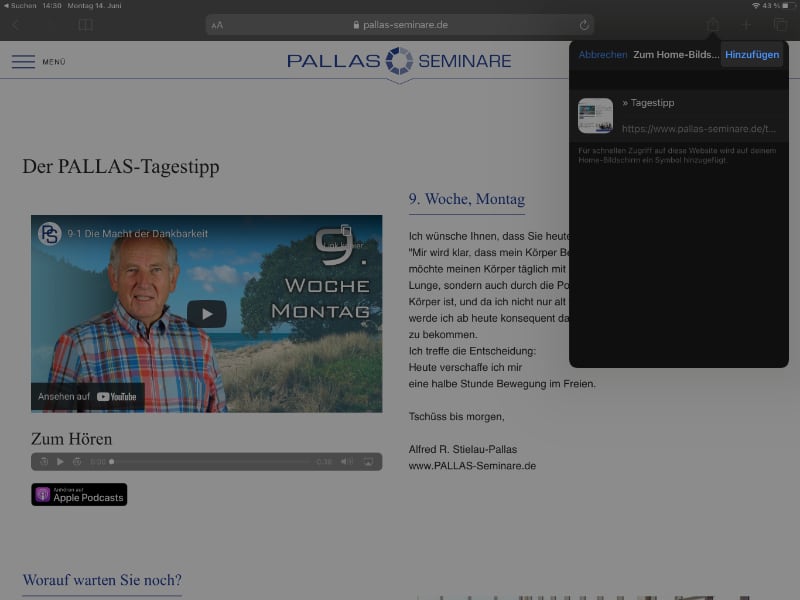This screenshot has width=800, height=600.
Task: Select the www.PALLAS-Seminare.de text
Action: click(472, 466)
